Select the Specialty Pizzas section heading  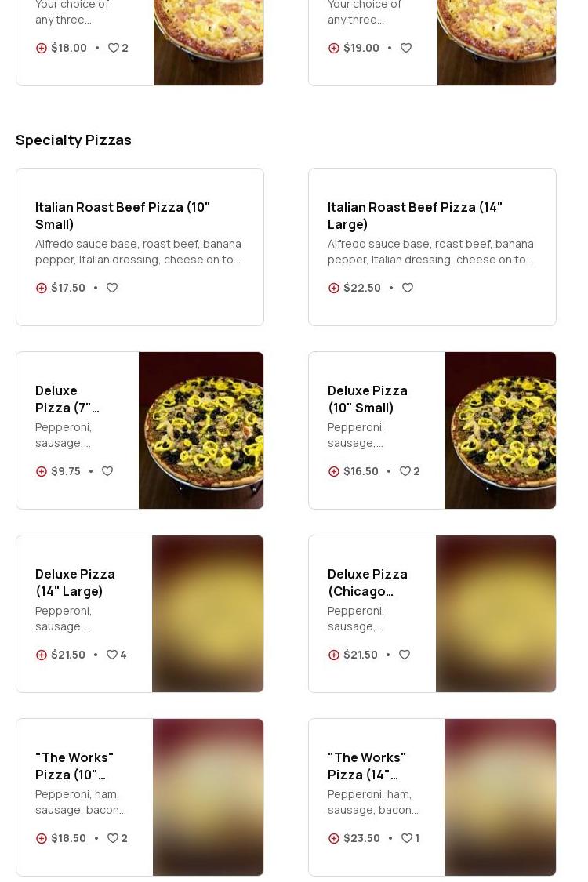coord(74,140)
